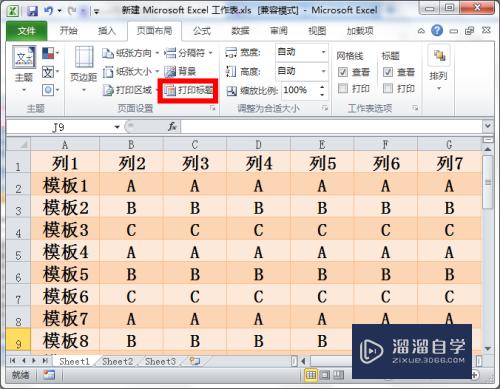This screenshot has width=500, height=389.
Task: Select column header A
Action: point(65,145)
